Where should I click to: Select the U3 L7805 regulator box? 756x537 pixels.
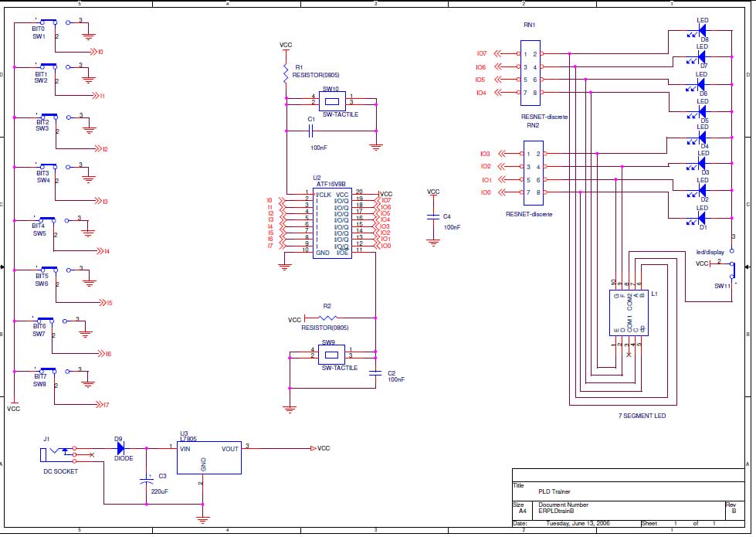[208, 458]
